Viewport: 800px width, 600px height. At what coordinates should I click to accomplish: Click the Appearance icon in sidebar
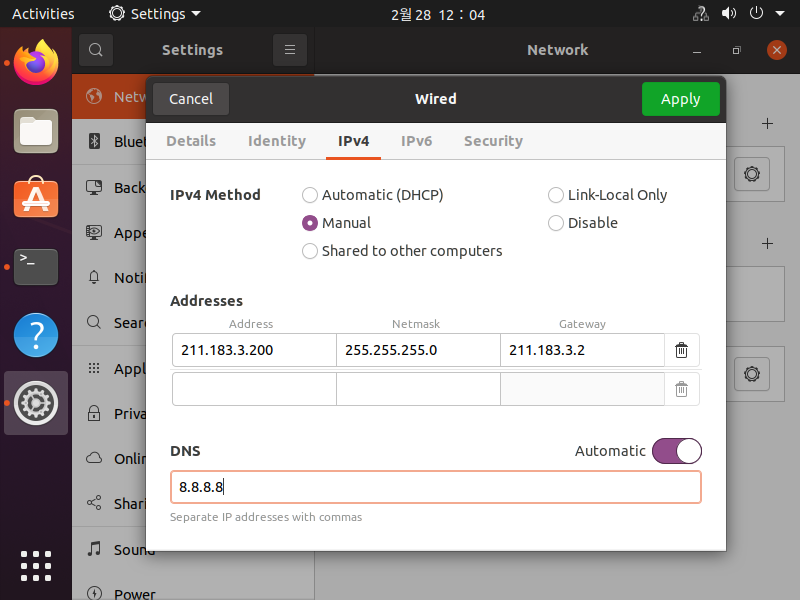[94, 233]
